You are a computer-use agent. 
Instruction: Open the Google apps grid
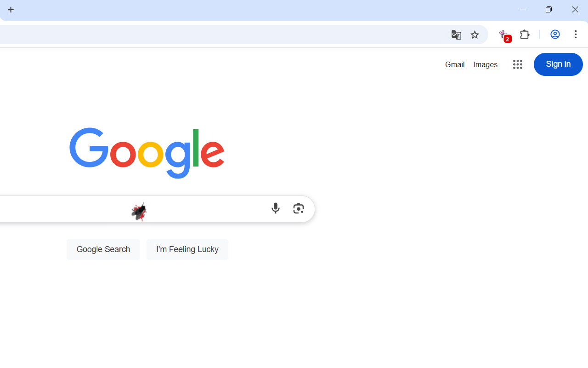(x=518, y=64)
